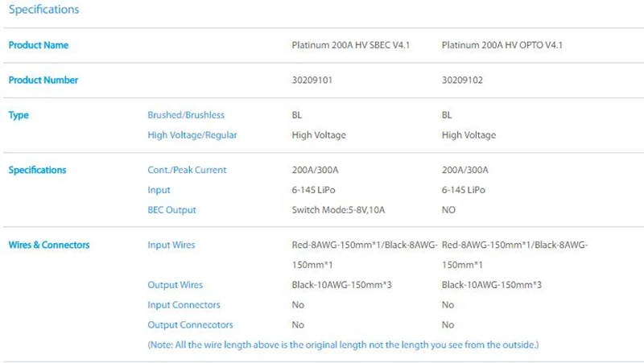Image resolution: width=644 pixels, height=363 pixels.
Task: Click the BEC Output attribute label
Action: click(171, 210)
